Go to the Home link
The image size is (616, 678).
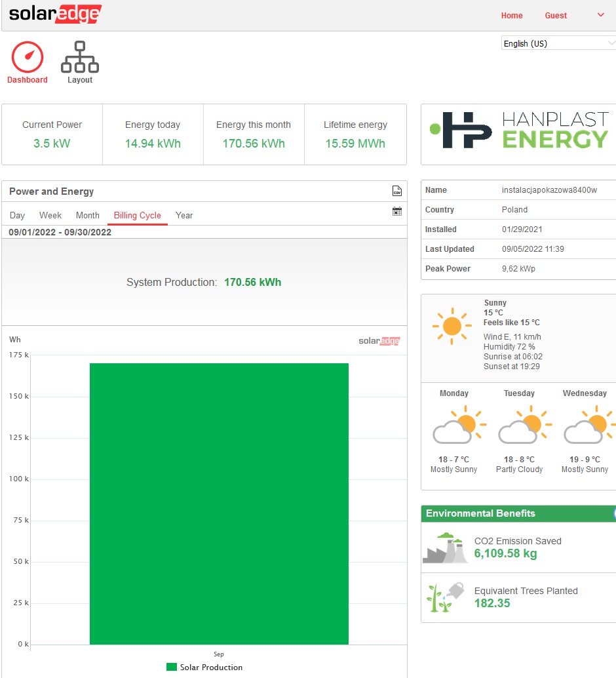(x=512, y=16)
